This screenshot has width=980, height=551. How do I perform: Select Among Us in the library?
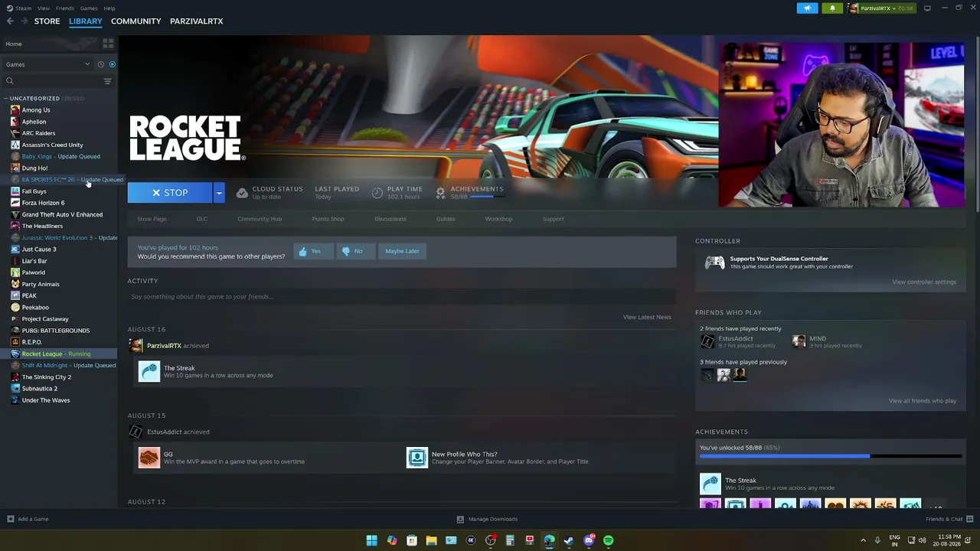click(36, 110)
